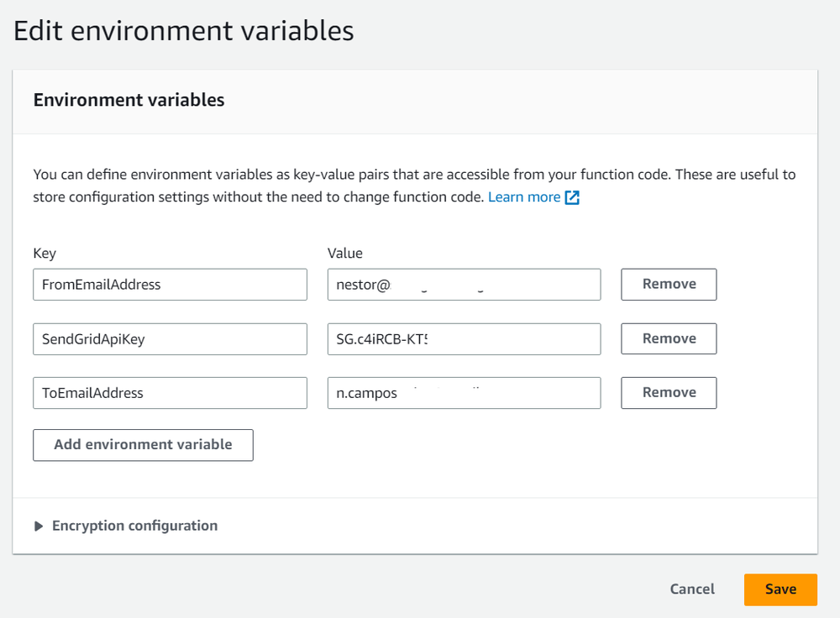Cancel editing environment variables
Screen dimensions: 840x618
coord(691,589)
